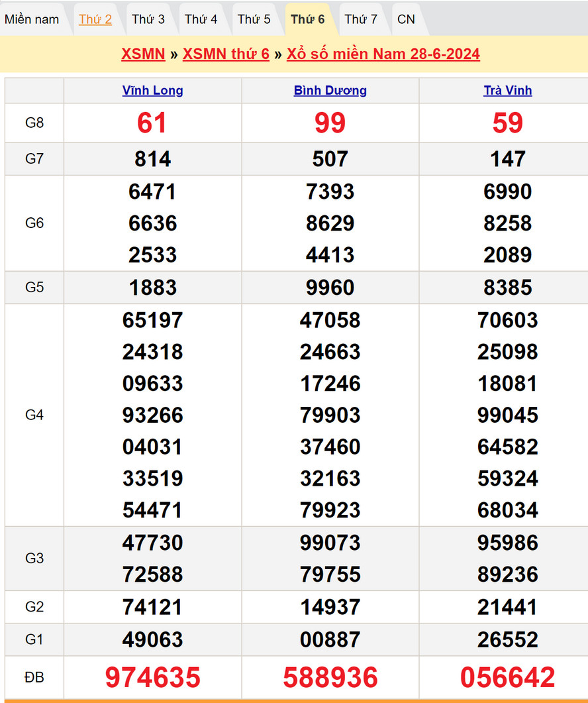Select the ĐB row label
Screen dimensions: 588x703
(34, 677)
